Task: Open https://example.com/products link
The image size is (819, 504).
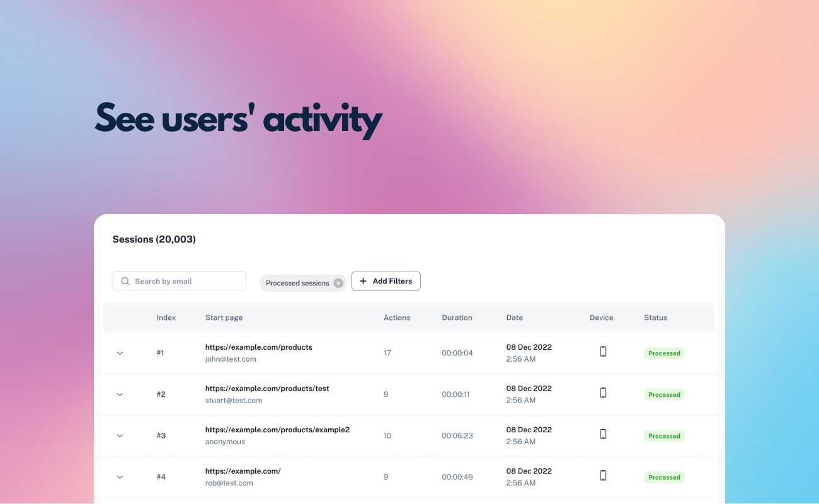Action: point(260,346)
